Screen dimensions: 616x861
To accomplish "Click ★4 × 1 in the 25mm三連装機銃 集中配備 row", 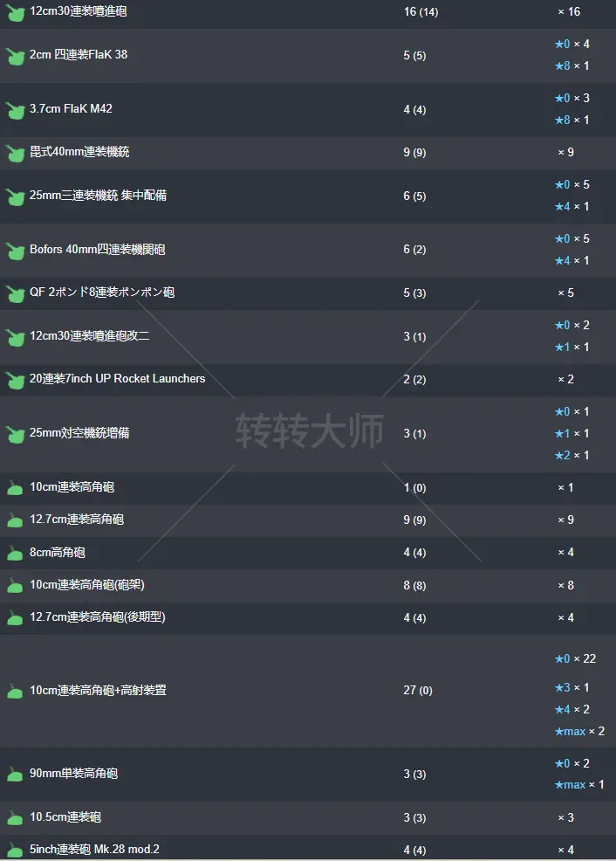I will point(572,206).
